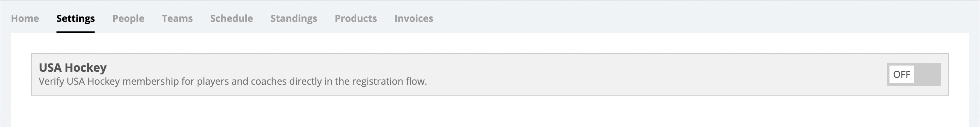Switch to the Teams tab
Image resolution: width=980 pixels, height=127 pixels.
177,18
